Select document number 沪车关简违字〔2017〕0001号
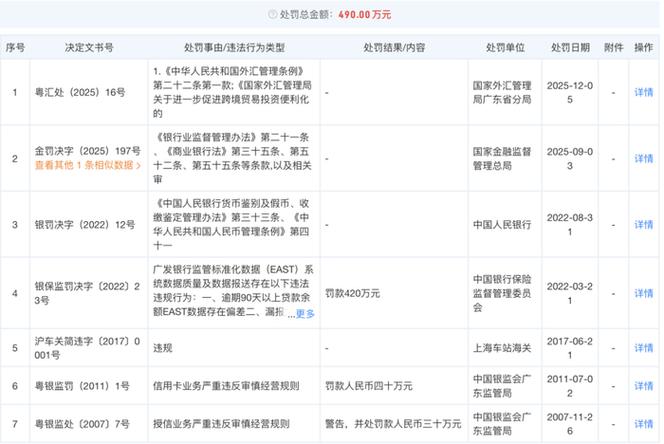 coord(87,348)
